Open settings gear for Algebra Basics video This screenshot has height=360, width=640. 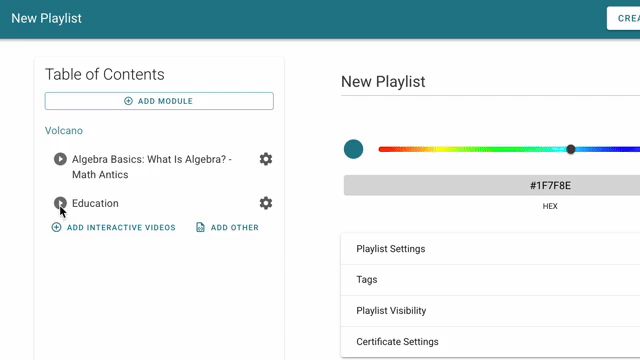266,159
